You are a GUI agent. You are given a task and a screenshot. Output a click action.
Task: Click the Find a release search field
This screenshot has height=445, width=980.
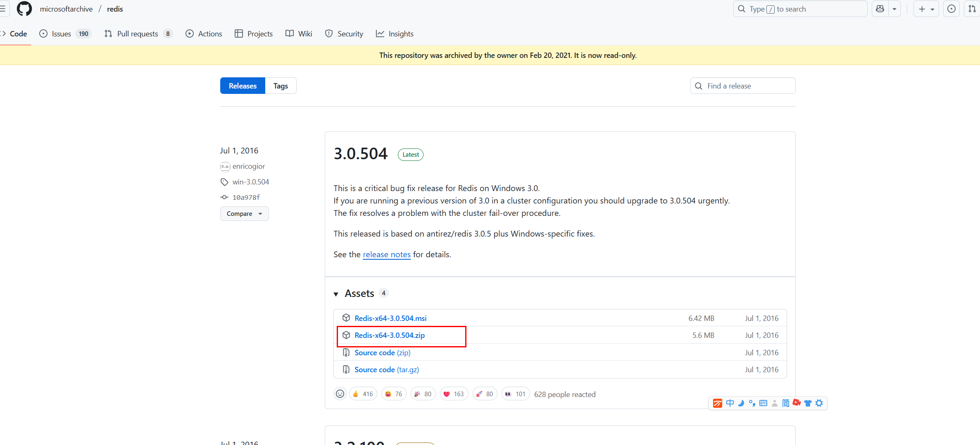pos(743,86)
